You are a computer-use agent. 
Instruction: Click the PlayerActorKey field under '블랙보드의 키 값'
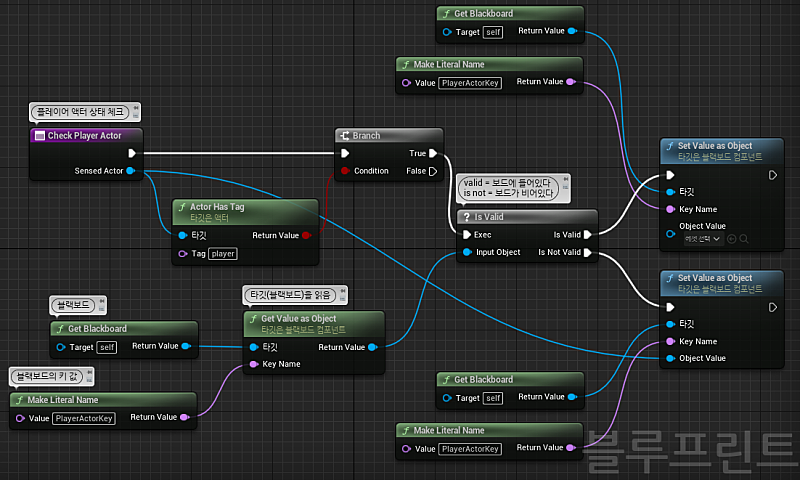coord(84,418)
